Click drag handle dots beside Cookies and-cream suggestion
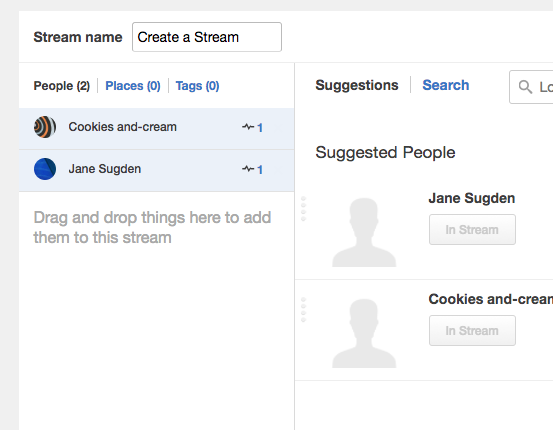553x430 pixels. point(303,310)
